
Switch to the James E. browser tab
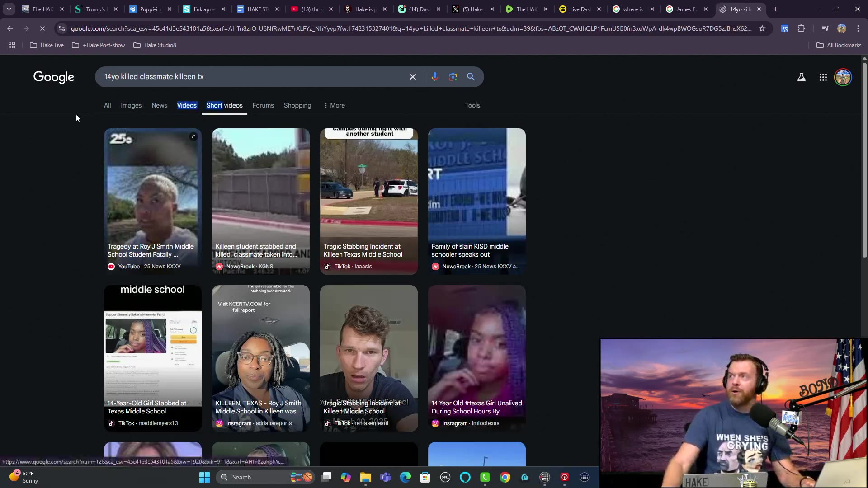(687, 9)
